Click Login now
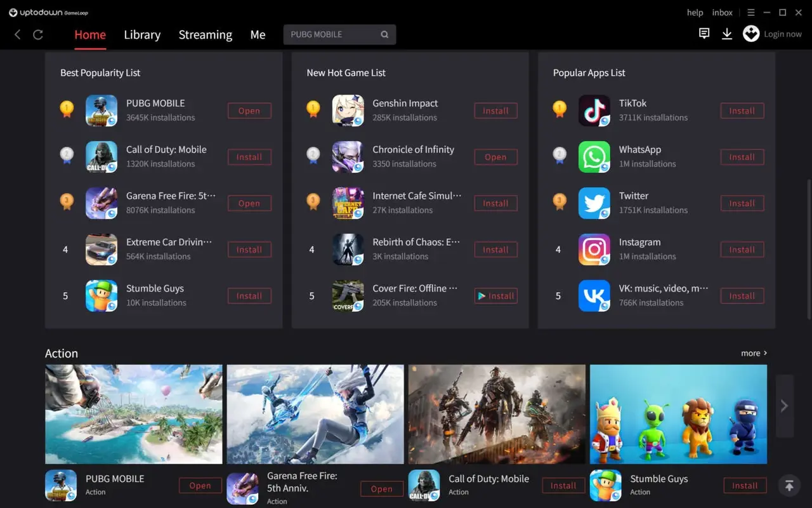Image resolution: width=812 pixels, height=508 pixels. 782,34
